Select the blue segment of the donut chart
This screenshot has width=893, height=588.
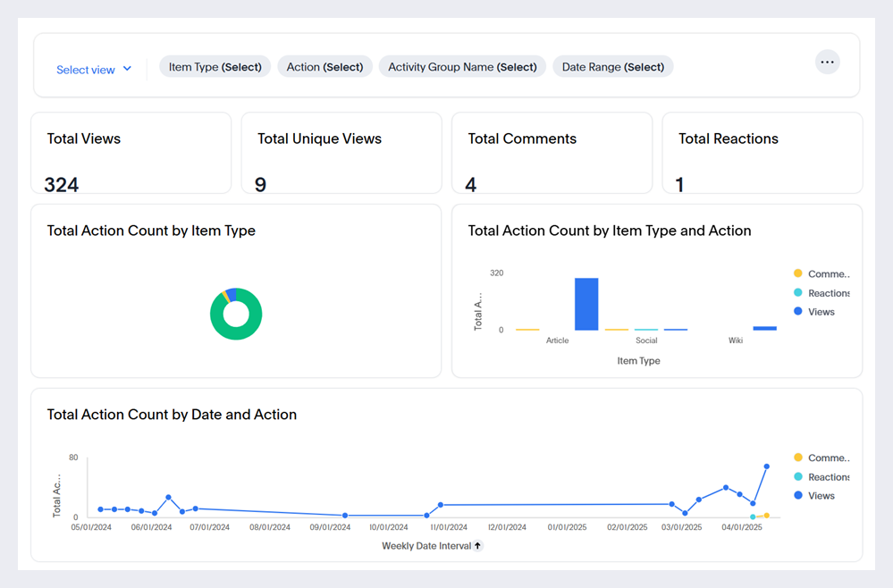coord(232,293)
